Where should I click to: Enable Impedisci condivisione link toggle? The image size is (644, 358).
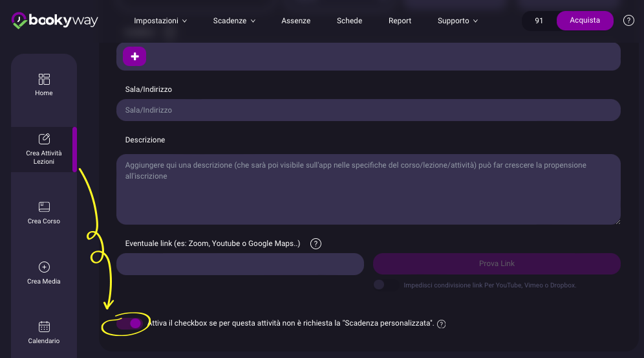coord(384,285)
